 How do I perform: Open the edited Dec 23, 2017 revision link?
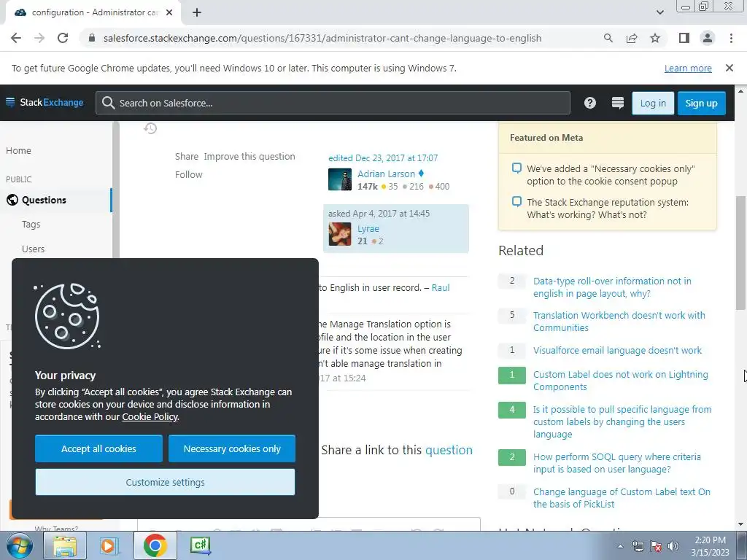383,157
